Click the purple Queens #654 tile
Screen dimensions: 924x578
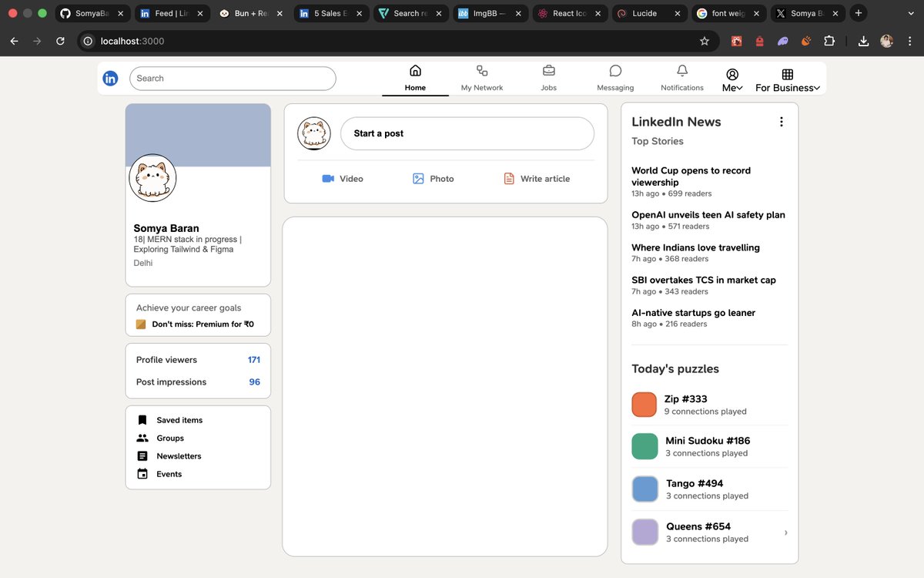click(x=644, y=533)
